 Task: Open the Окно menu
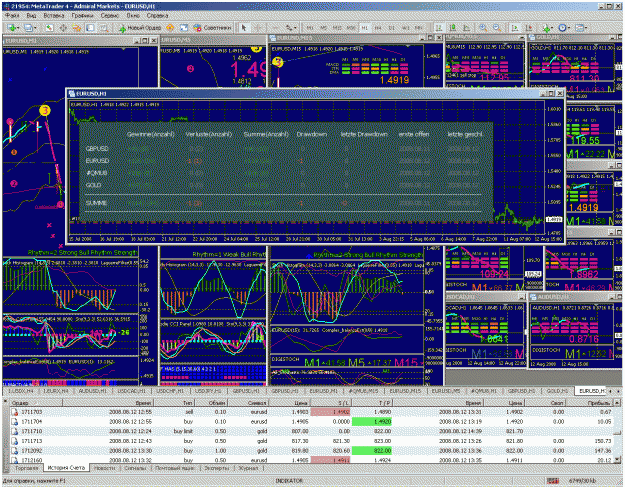coord(133,15)
